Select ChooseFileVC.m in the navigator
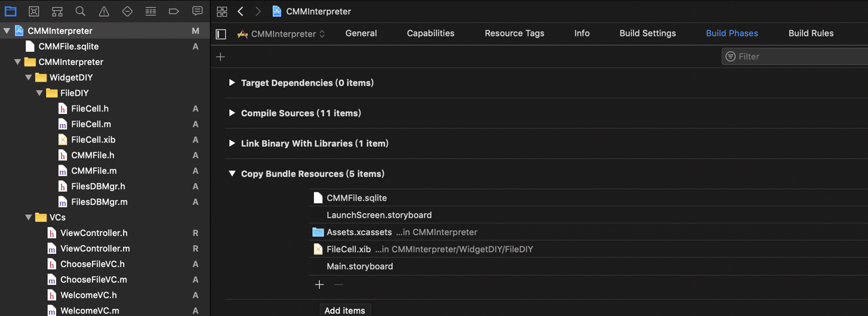 (94, 280)
